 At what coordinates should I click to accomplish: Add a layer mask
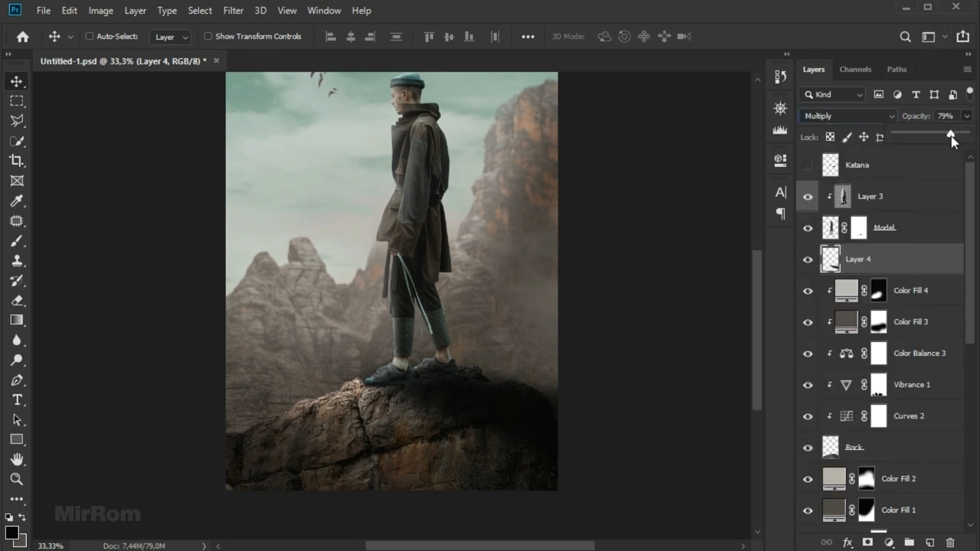(x=867, y=543)
